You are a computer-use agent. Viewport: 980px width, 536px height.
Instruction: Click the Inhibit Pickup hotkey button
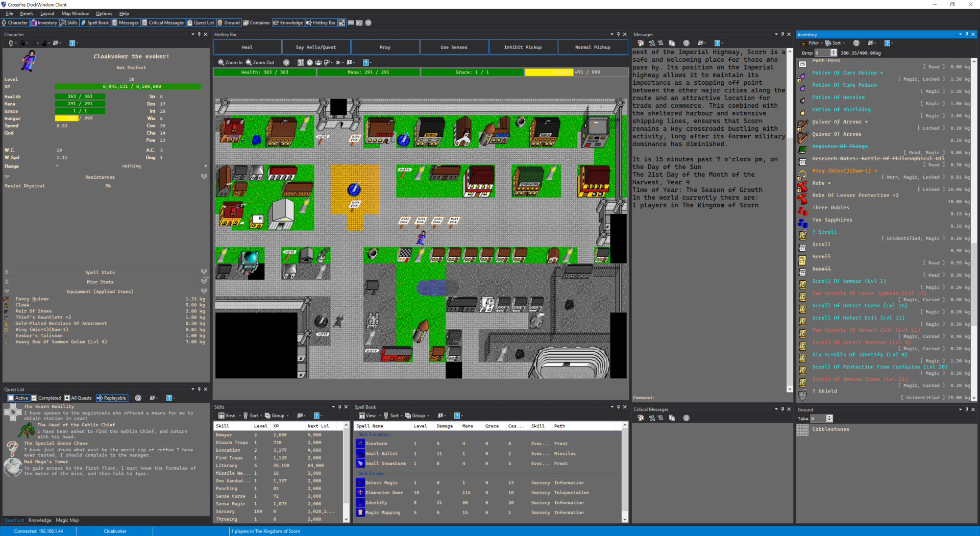pos(523,47)
